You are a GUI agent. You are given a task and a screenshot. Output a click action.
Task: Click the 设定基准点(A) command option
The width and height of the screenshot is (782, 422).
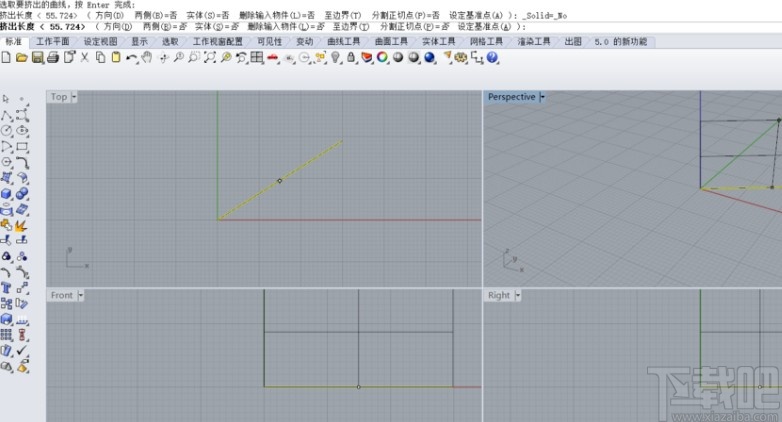(x=484, y=26)
